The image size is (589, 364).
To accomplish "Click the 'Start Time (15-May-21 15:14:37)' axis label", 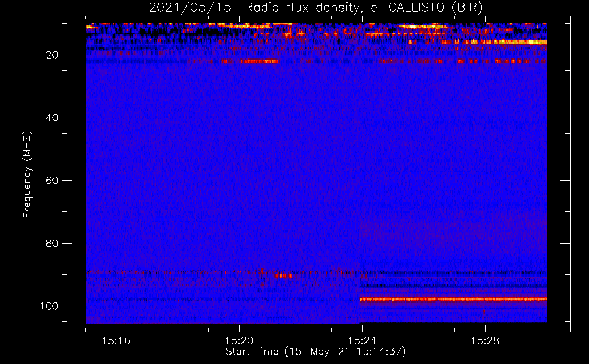I will tap(316, 352).
